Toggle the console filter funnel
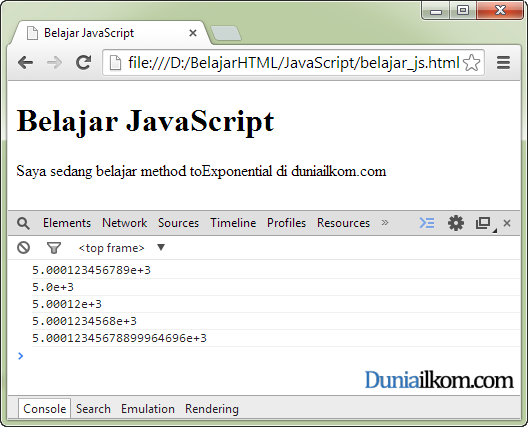 coord(54,248)
